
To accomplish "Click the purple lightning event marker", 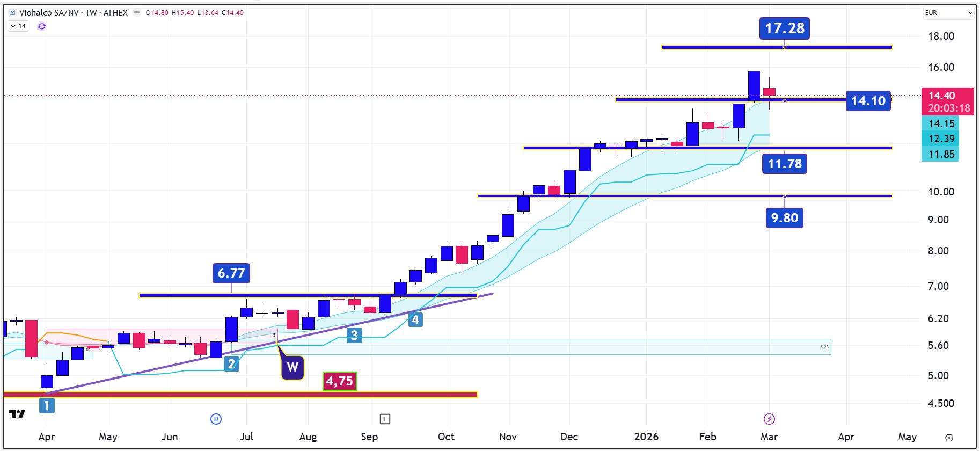I will tap(769, 419).
